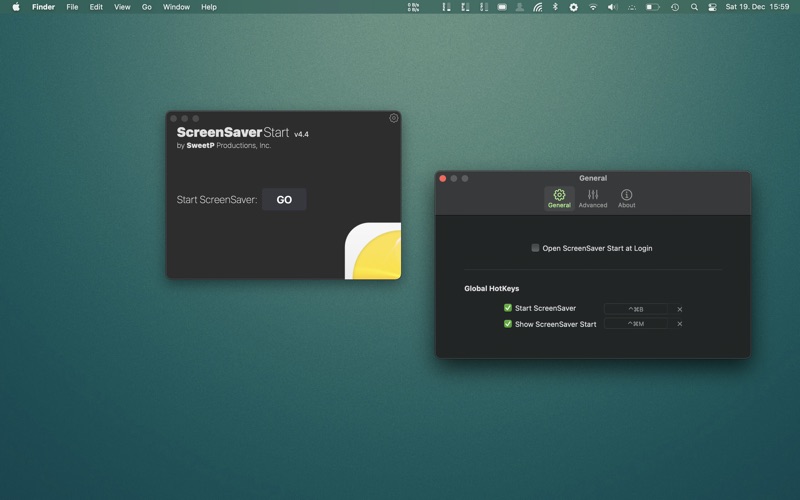Uncheck the Show ScreenSaver Start hotkey checkbox

508,324
